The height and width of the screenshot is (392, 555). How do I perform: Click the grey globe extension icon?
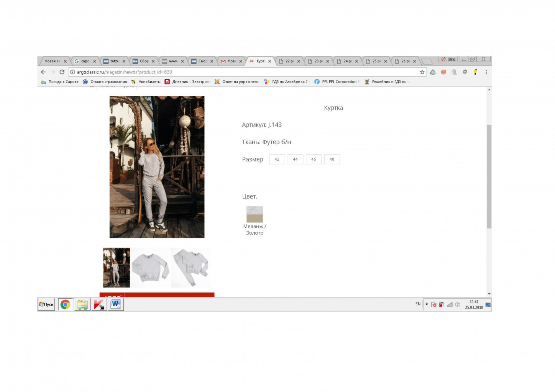click(454, 72)
